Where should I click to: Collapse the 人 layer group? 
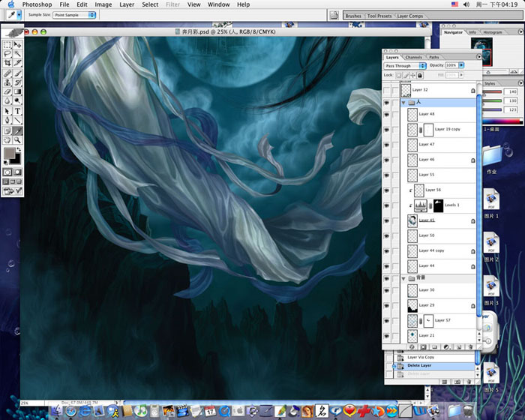coord(403,103)
